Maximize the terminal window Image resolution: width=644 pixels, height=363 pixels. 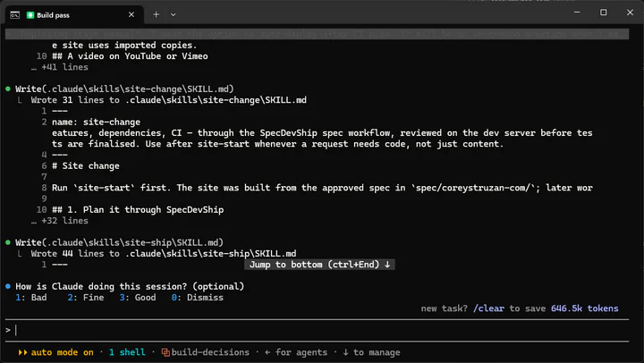tap(604, 13)
